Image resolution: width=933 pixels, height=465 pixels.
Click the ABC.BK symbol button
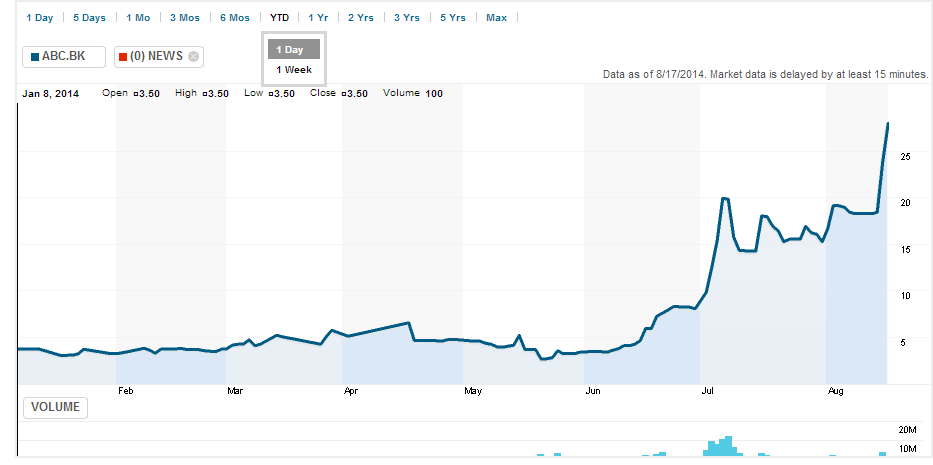(x=64, y=57)
